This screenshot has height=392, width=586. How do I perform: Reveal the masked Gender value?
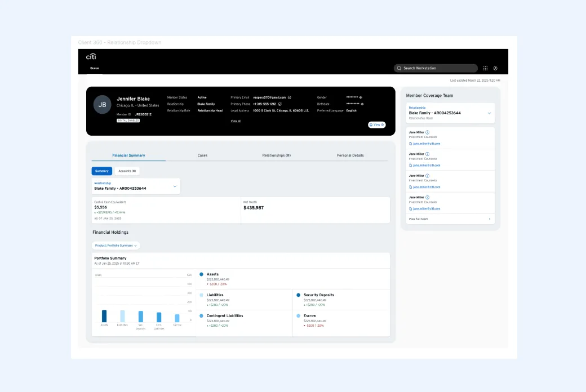361,97
